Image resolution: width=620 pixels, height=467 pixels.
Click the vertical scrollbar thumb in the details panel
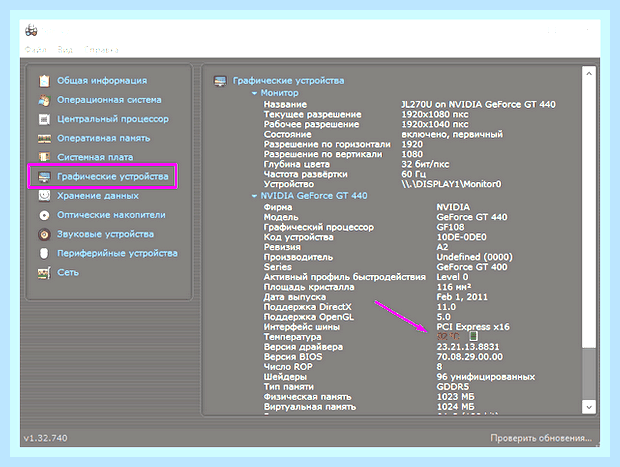click(x=589, y=374)
